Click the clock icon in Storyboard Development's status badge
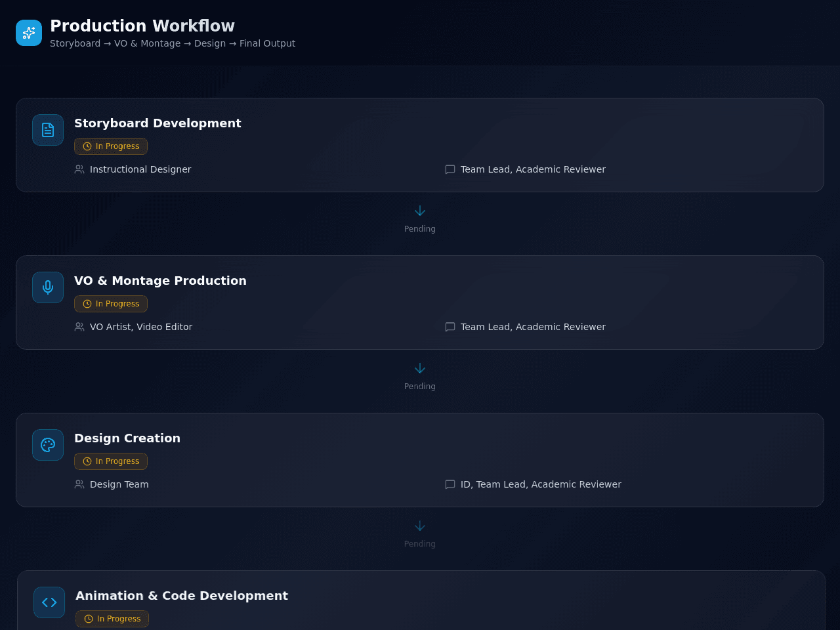Image resolution: width=840 pixels, height=630 pixels. [x=87, y=146]
